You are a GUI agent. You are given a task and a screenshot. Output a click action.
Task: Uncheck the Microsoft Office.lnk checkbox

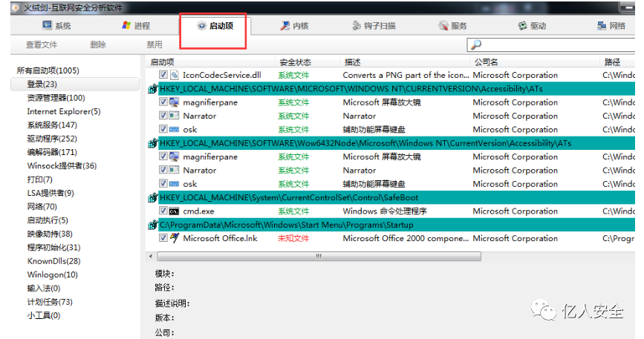click(163, 238)
